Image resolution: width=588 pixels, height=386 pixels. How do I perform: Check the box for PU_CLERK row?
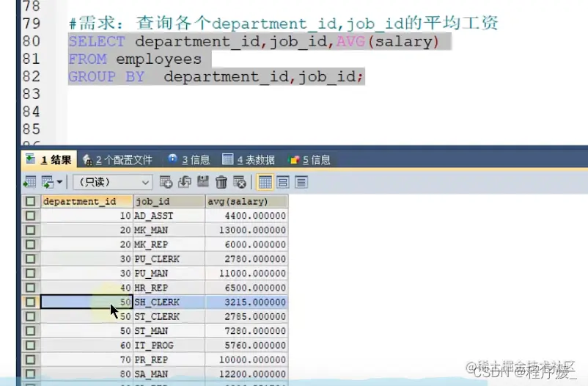point(30,259)
